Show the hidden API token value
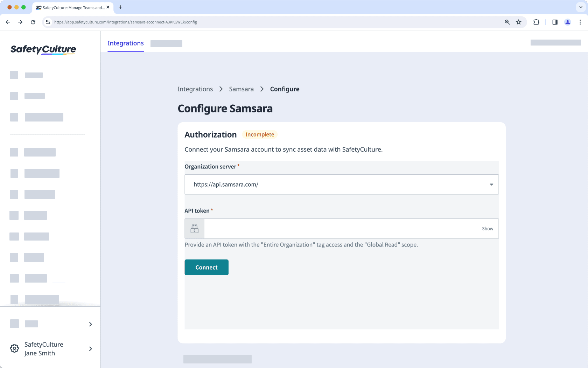 [x=488, y=228]
